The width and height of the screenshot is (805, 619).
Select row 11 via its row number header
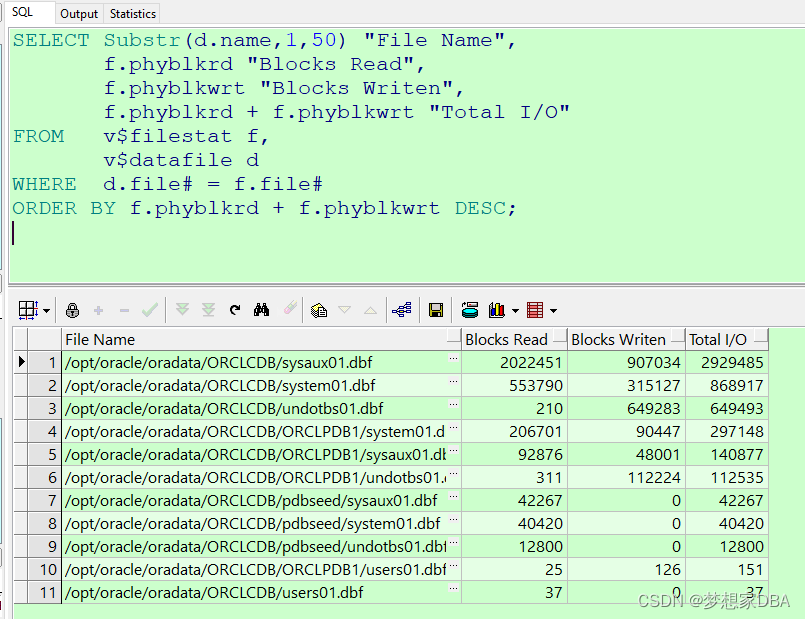(44, 592)
